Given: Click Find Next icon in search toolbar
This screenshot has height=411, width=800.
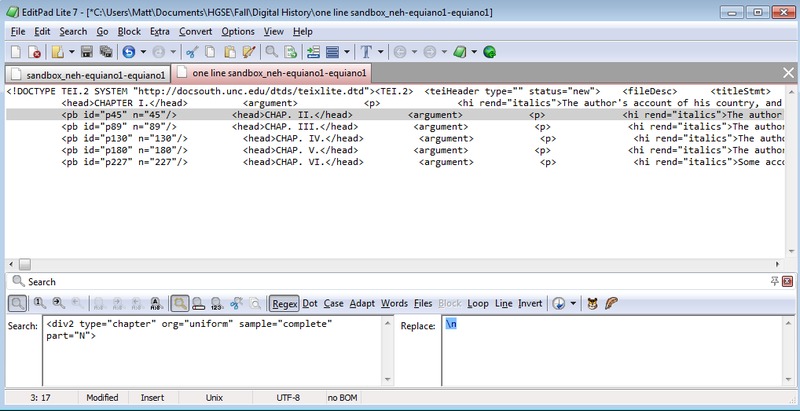Looking at the screenshot, I should (59, 303).
